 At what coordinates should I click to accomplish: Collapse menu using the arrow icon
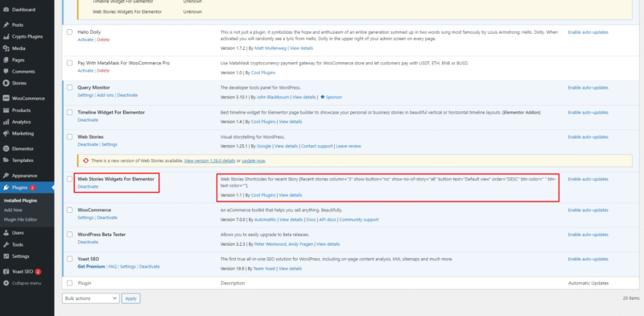click(x=6, y=283)
